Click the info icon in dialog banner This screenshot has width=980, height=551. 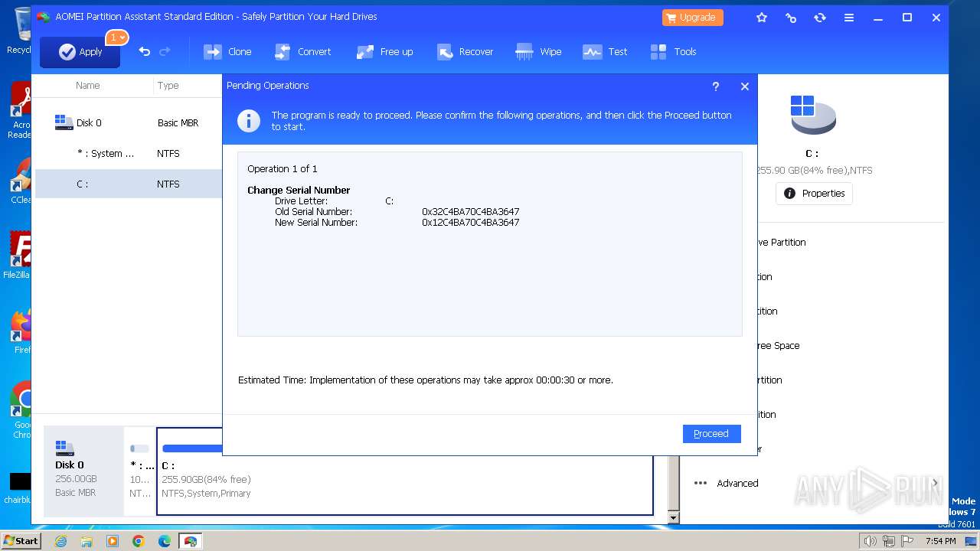click(x=248, y=121)
